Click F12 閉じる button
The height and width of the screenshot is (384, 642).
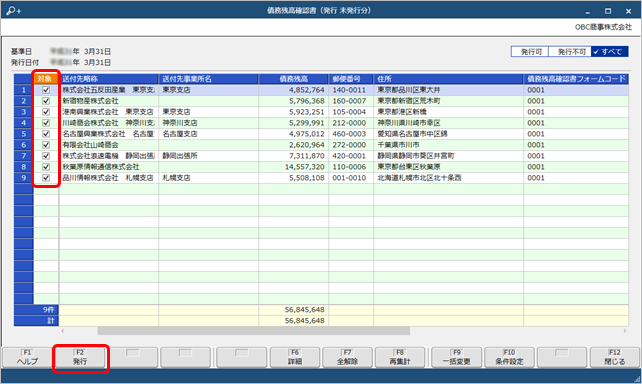tap(615, 357)
